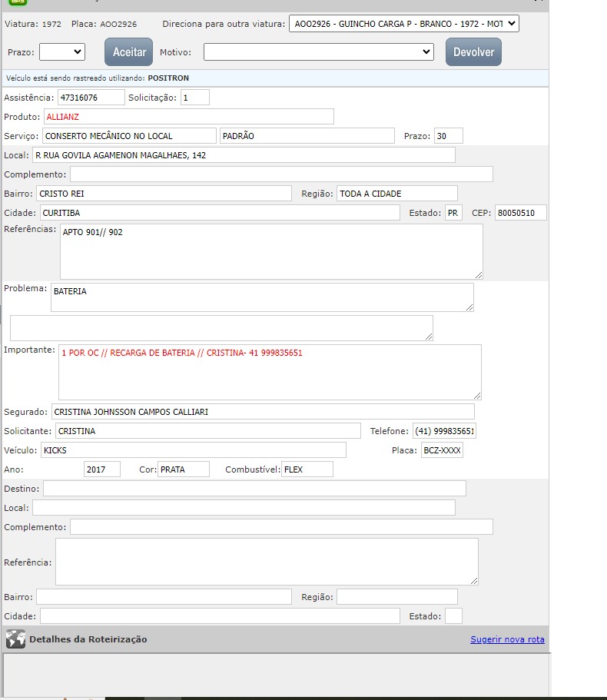Click the Veículo field KICKS

[194, 450]
